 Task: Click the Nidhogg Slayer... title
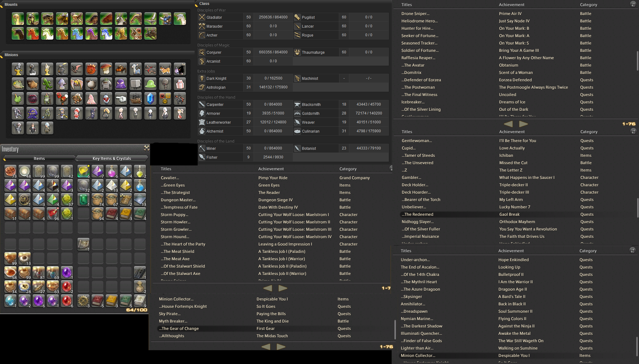[x=418, y=222]
